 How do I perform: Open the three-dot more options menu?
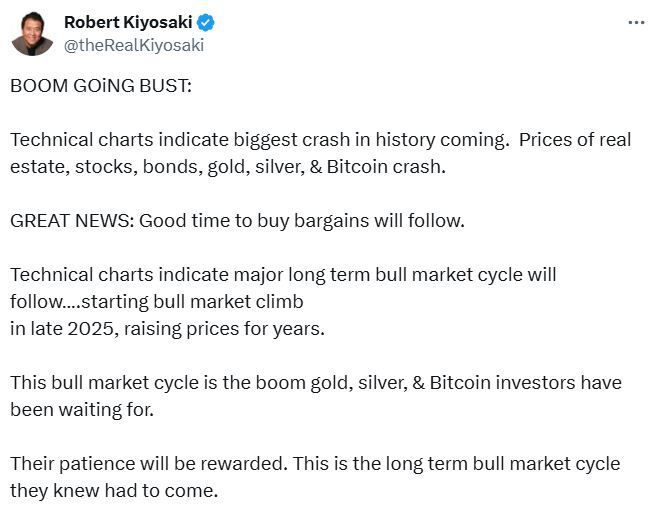(636, 22)
